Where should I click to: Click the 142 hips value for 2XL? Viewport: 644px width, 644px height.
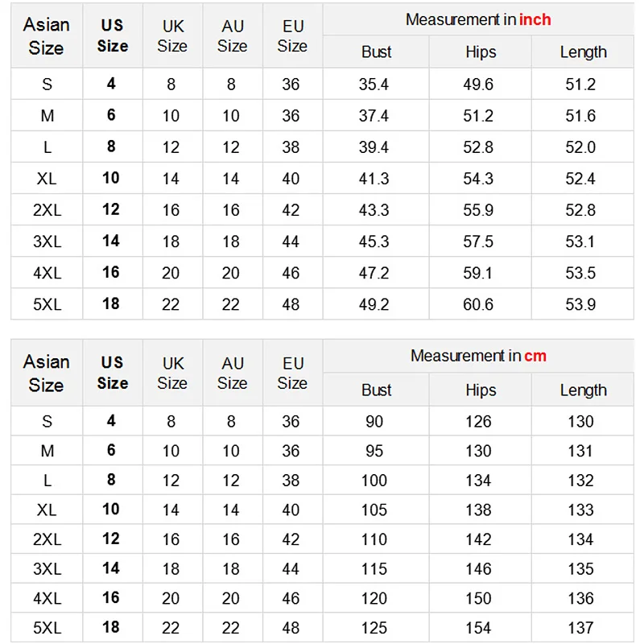pyautogui.click(x=478, y=539)
